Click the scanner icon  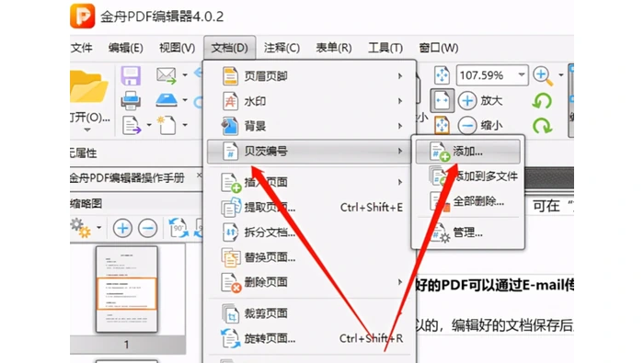tap(167, 100)
